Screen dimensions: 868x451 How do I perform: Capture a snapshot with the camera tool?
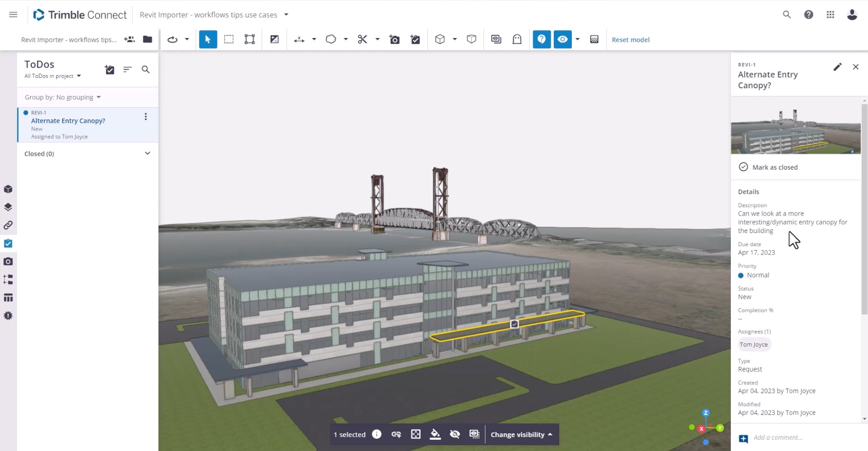[x=394, y=39]
